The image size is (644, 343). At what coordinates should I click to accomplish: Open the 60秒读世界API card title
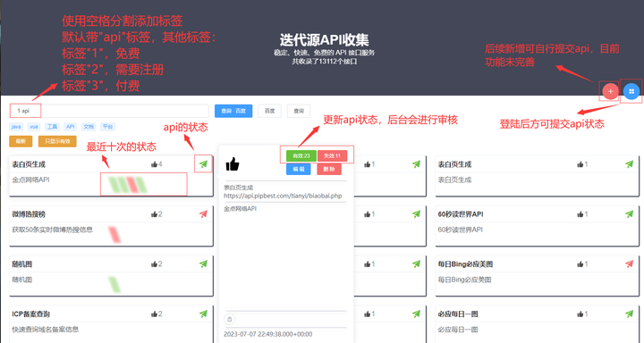click(461, 214)
